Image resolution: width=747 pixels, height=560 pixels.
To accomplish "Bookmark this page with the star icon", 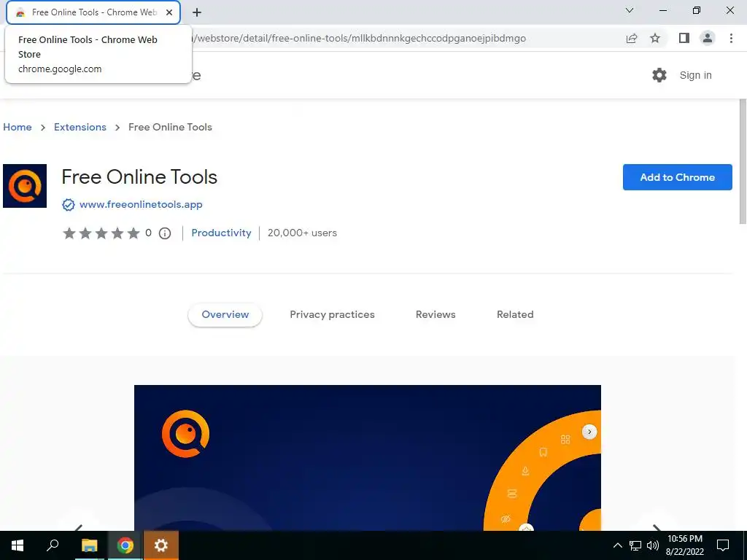I will click(655, 38).
